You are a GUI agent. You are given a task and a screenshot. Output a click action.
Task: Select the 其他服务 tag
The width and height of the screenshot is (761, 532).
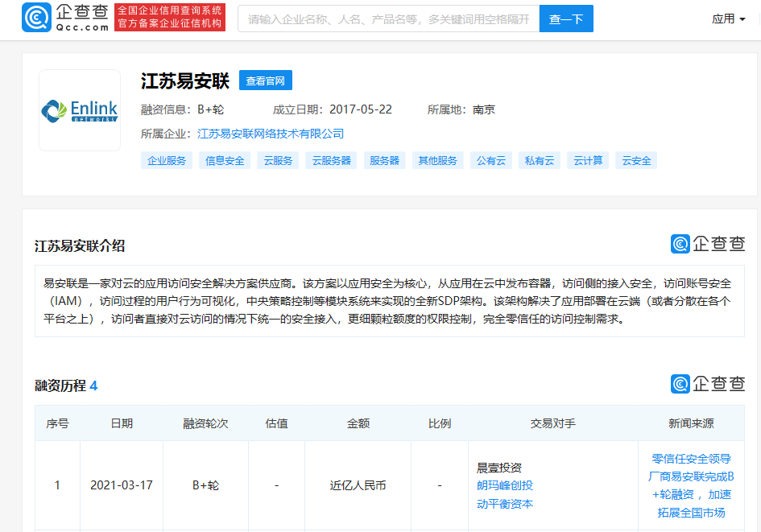pos(438,160)
